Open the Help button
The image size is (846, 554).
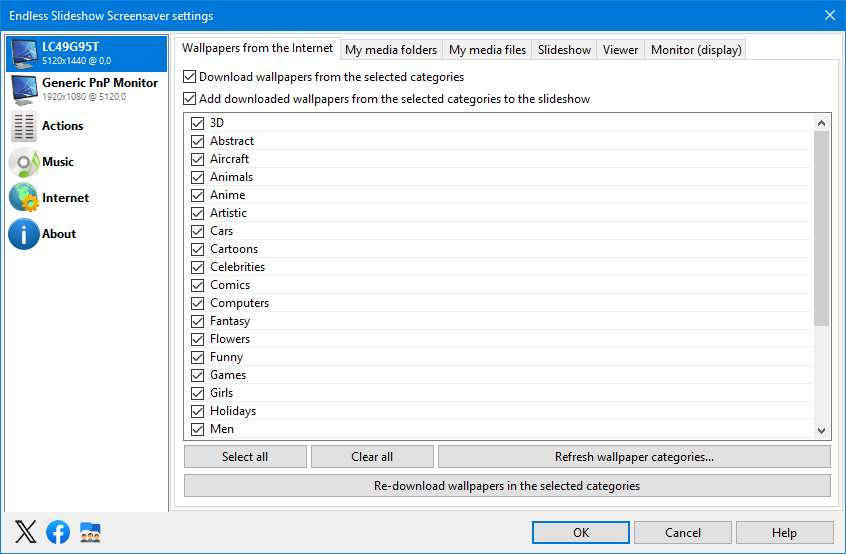click(x=784, y=532)
